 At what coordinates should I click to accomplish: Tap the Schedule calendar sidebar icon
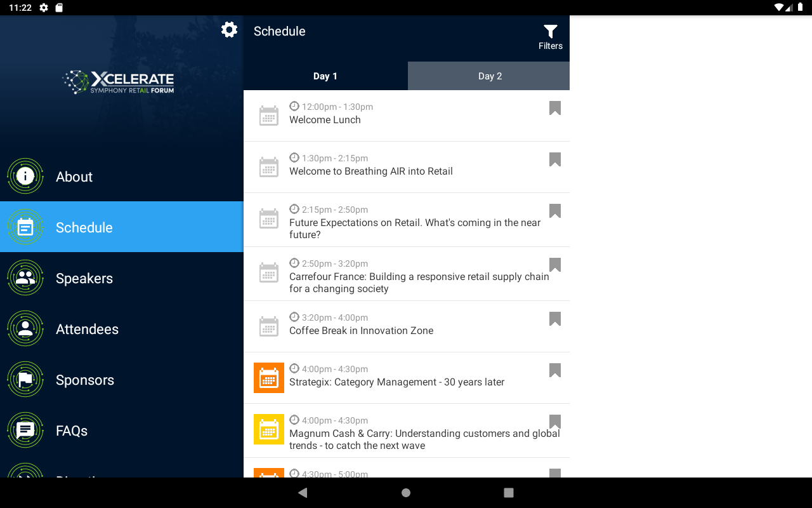[25, 227]
